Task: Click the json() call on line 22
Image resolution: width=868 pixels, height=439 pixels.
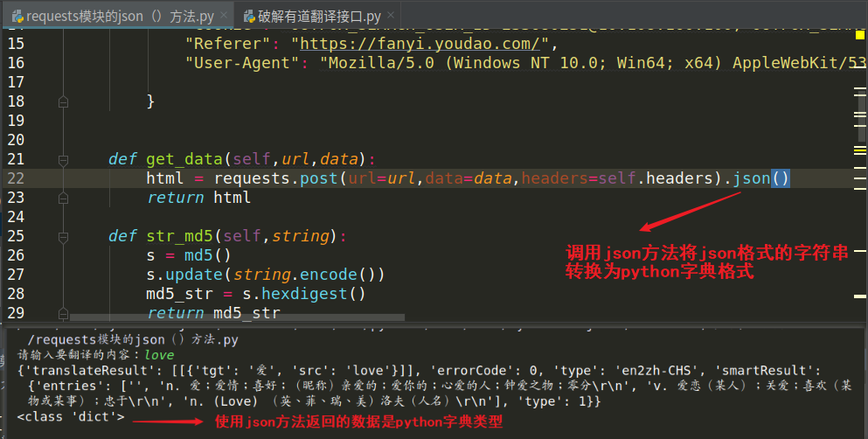Action: pos(761,178)
